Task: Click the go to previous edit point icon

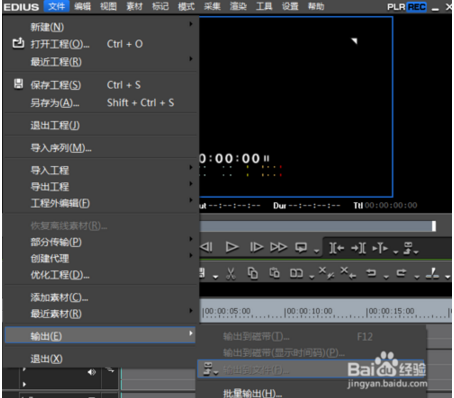Action: point(337,248)
